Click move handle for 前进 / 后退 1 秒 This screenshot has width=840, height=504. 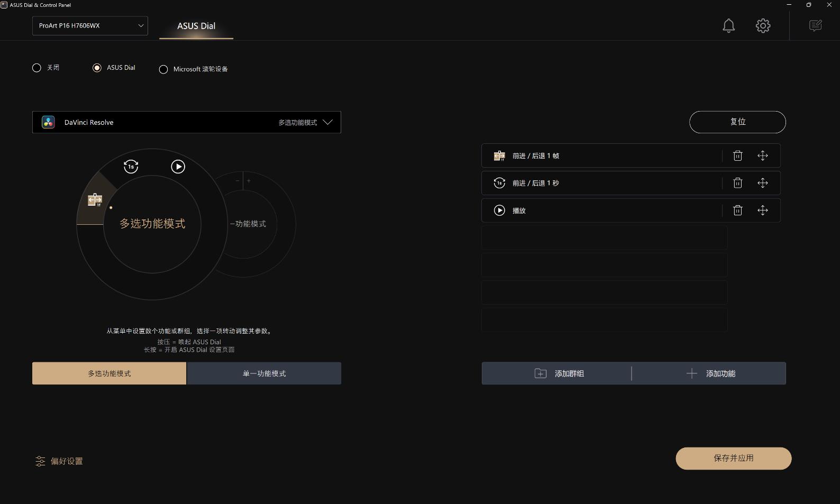[x=762, y=183]
